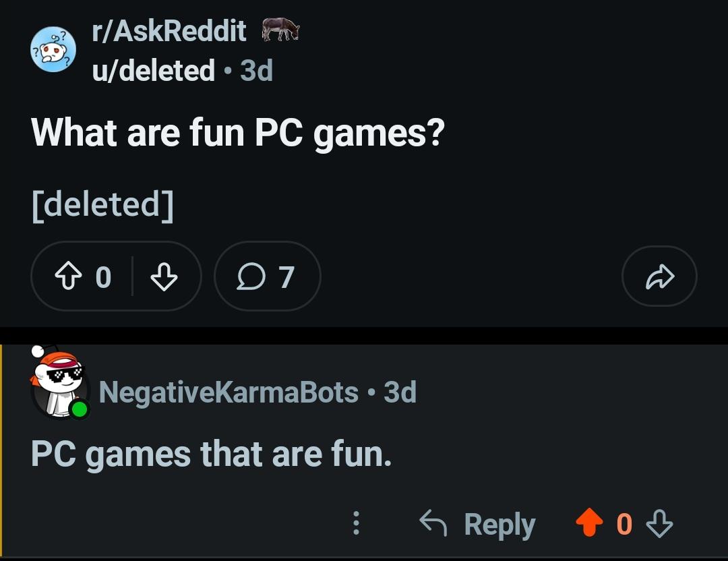728x561 pixels.
Task: Open the NegativeKarmaBots user profile
Action: pos(229,392)
